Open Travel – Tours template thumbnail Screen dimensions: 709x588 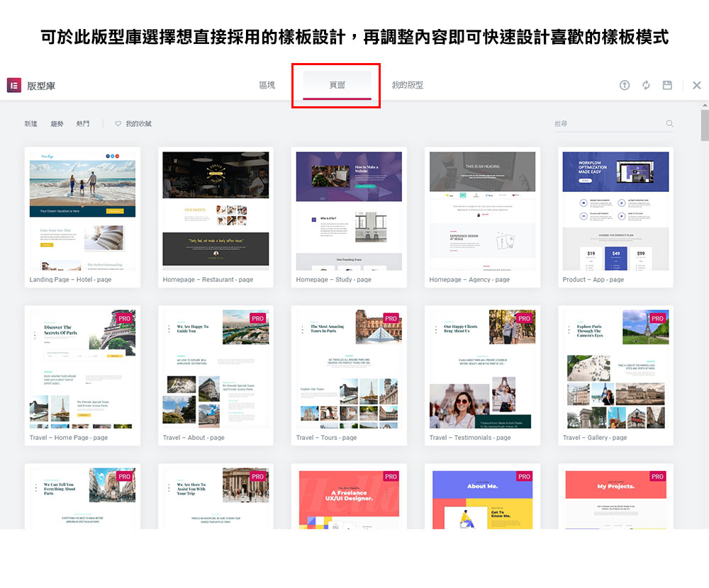(x=349, y=369)
